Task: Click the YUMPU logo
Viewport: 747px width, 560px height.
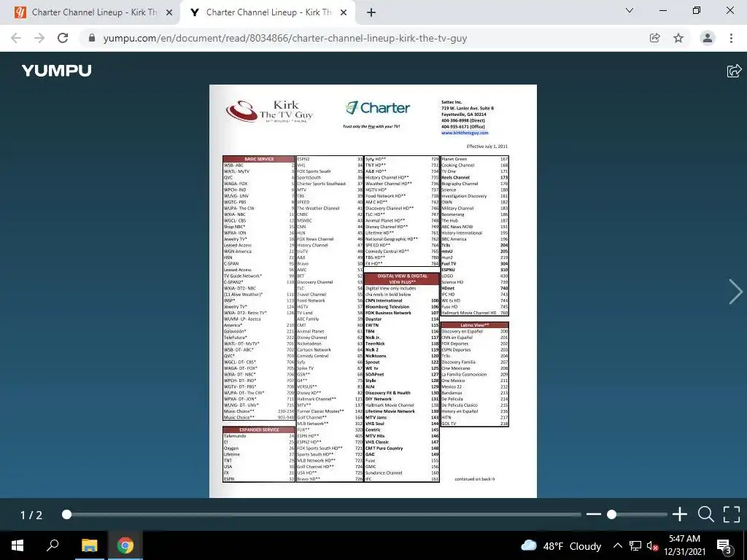Action: click(57, 71)
